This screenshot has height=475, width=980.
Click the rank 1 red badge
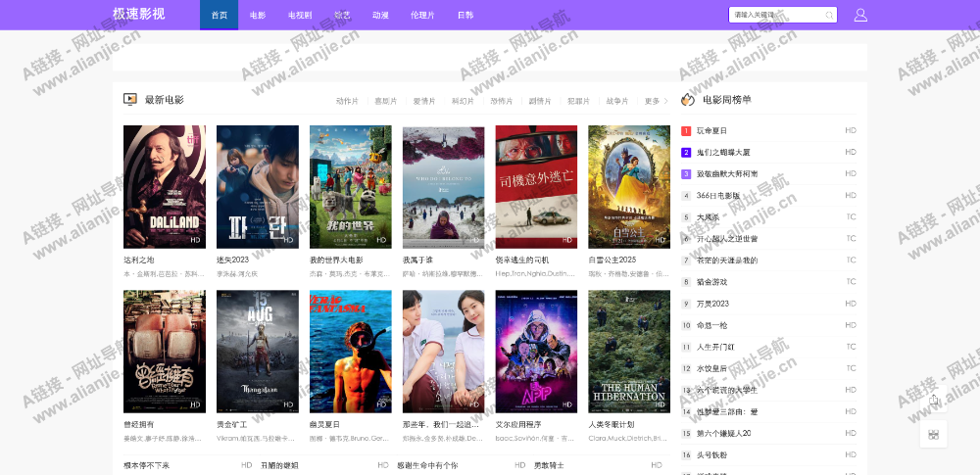coord(686,130)
